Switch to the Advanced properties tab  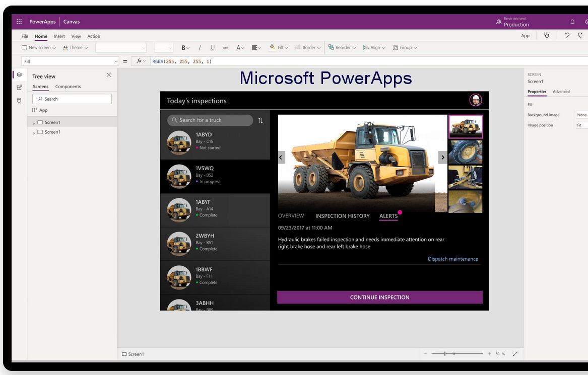coord(561,92)
